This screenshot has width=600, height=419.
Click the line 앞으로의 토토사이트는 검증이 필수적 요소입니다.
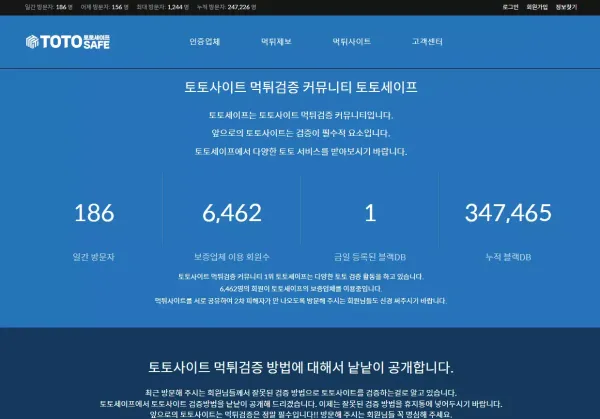pos(301,133)
